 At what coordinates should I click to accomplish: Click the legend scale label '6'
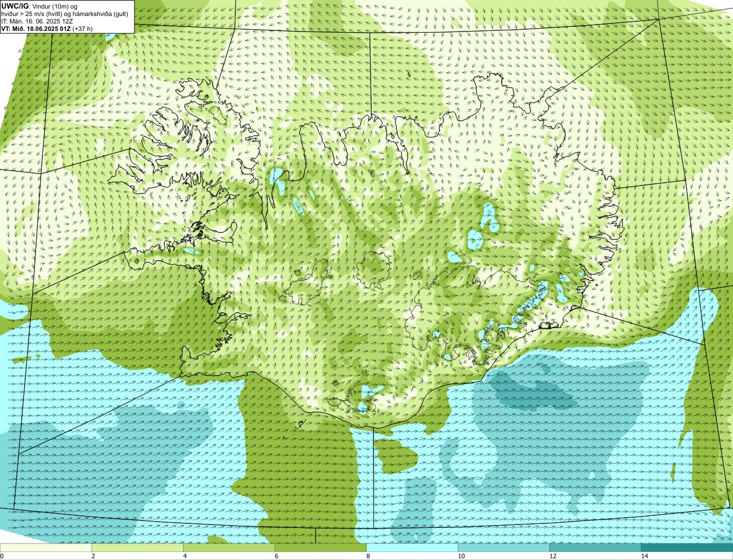(276, 556)
